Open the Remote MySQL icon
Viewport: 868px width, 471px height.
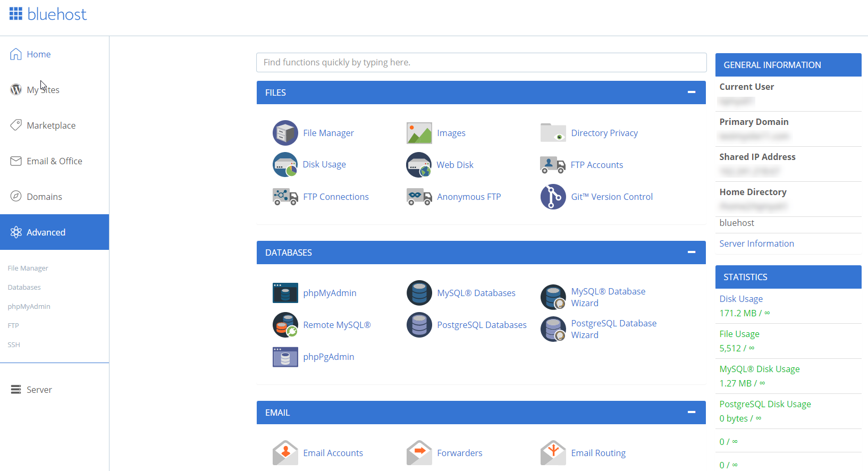[x=285, y=325]
